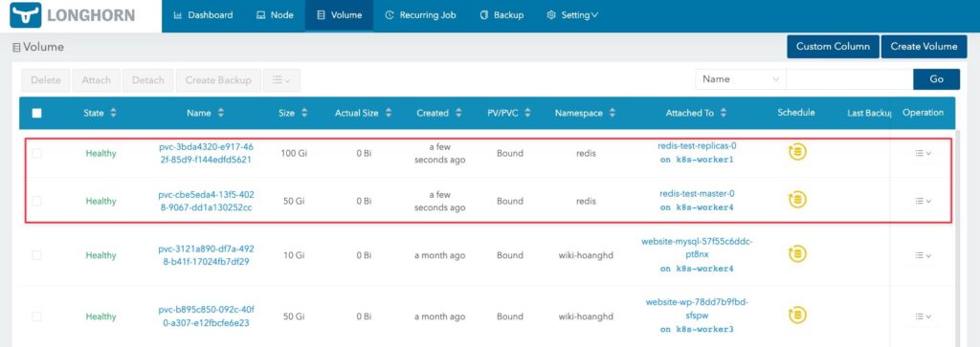Check the pvc-3bda4320 row checkbox
Image resolution: width=980 pixels, height=347 pixels.
tap(37, 153)
